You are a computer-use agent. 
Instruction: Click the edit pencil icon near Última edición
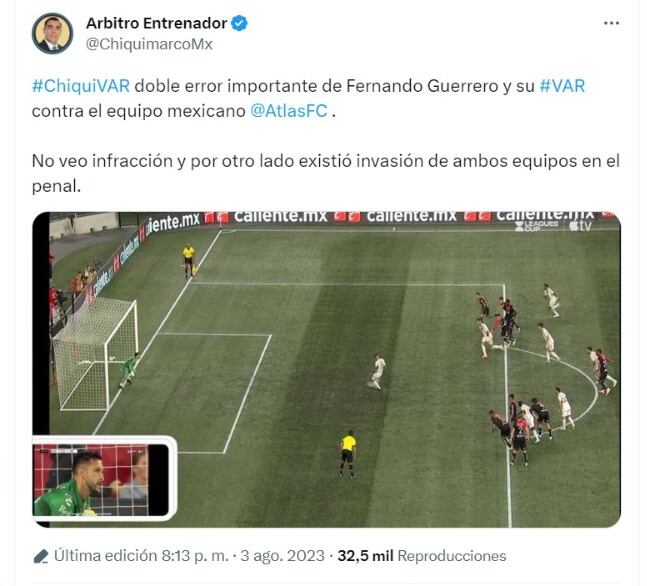41,556
